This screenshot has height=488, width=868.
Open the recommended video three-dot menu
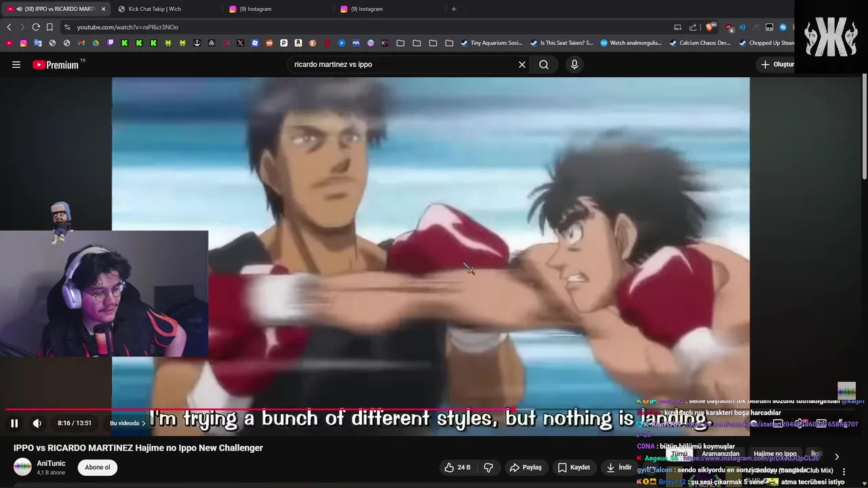coord(844,471)
